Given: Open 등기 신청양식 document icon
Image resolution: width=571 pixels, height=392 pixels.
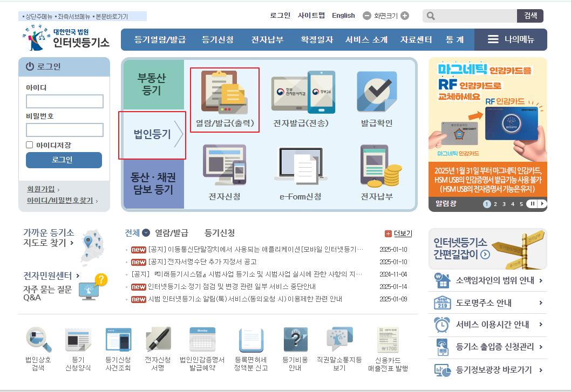Looking at the screenshot, I should click(x=78, y=340).
